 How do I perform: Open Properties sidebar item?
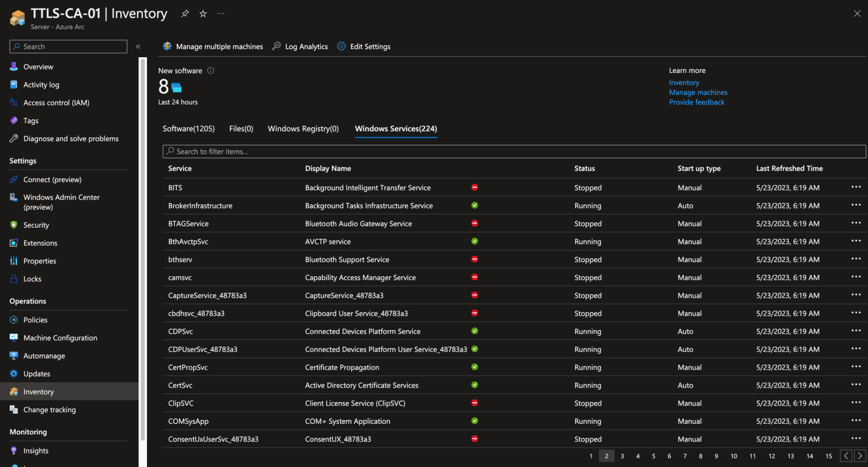pos(40,261)
